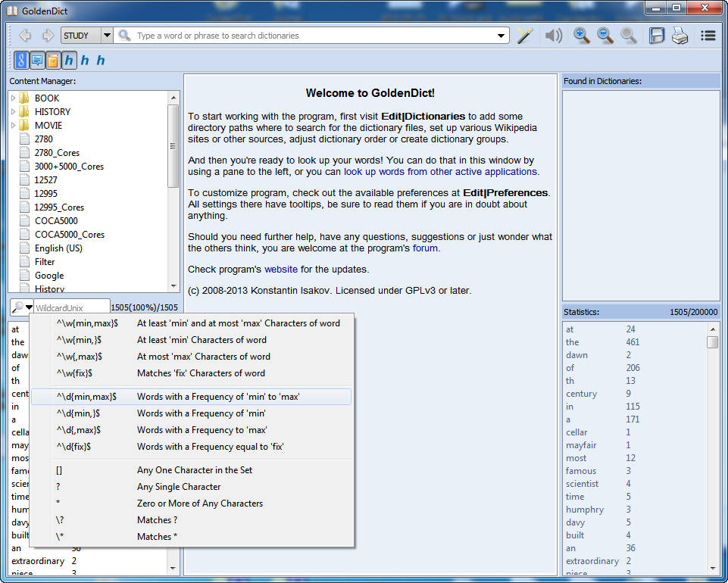Click the WildcardUnix filter input field

click(x=72, y=307)
